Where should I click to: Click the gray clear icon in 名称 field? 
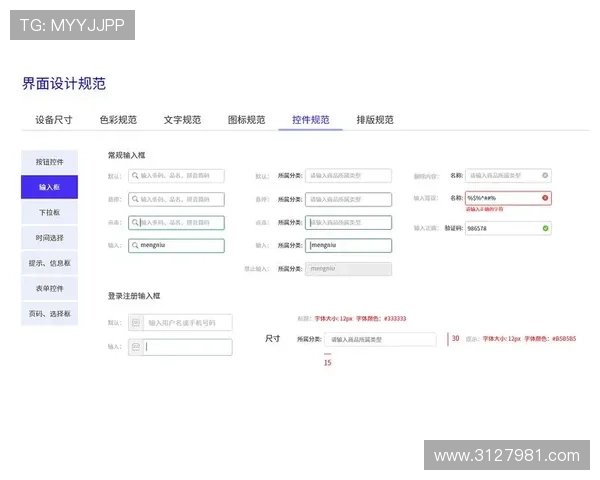[x=545, y=175]
